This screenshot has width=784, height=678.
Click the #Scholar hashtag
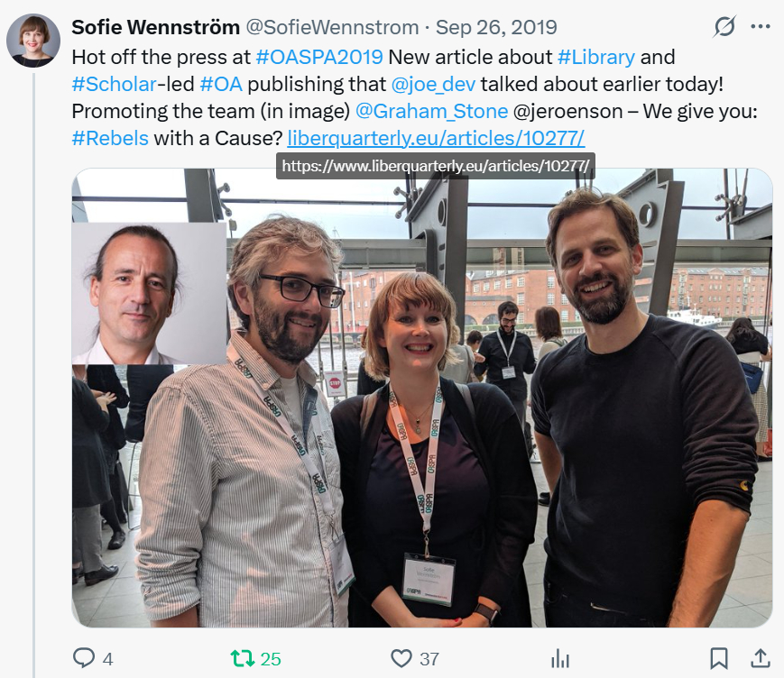(x=114, y=84)
